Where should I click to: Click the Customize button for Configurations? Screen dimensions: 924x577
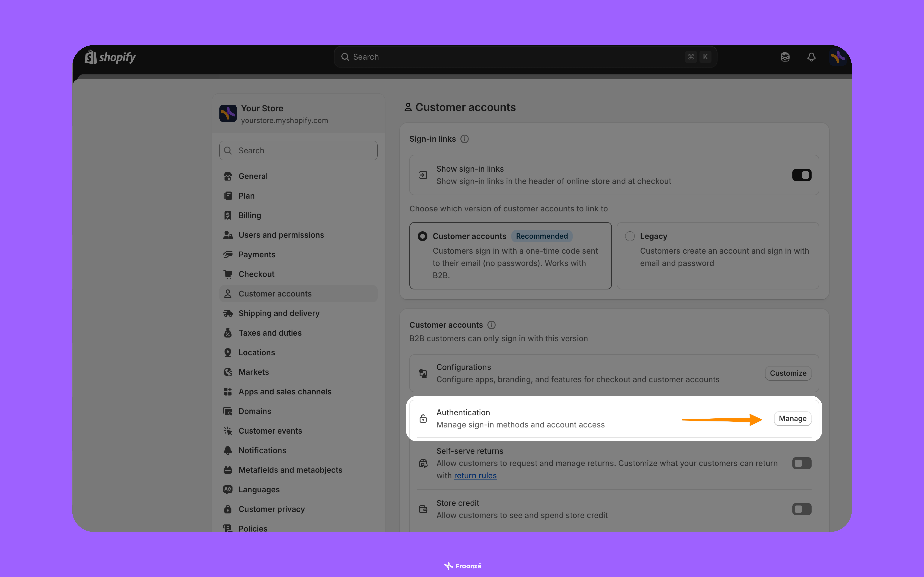[788, 373]
